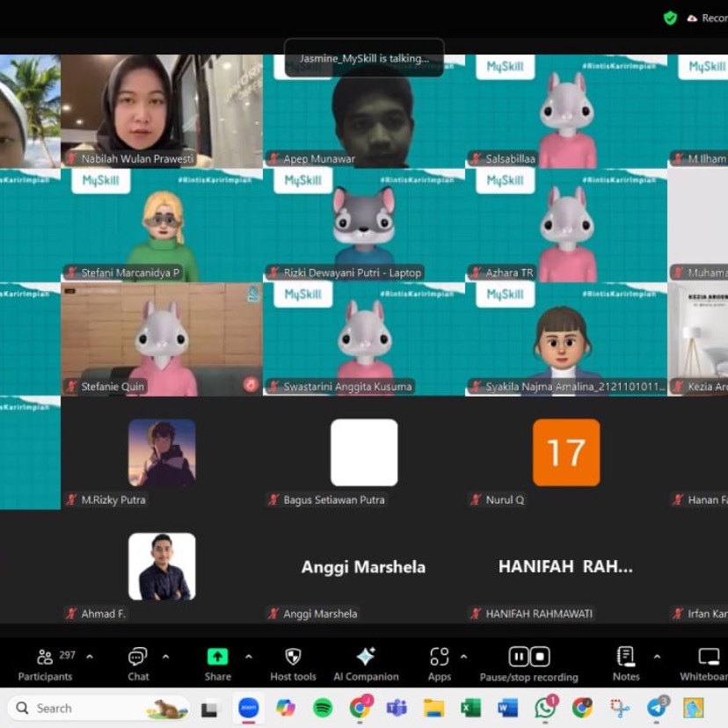Open the Apps panel
The image size is (728, 728).
(439, 664)
